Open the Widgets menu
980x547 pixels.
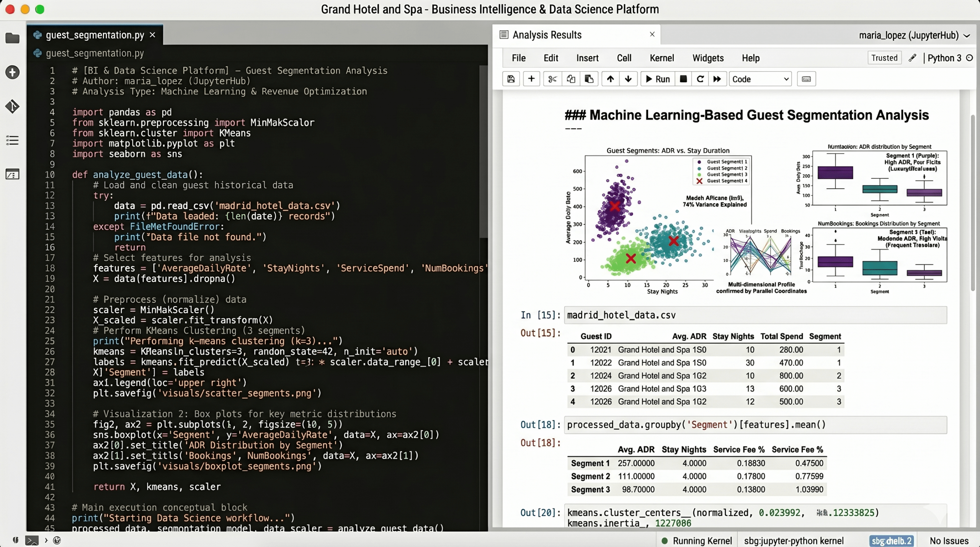click(708, 58)
